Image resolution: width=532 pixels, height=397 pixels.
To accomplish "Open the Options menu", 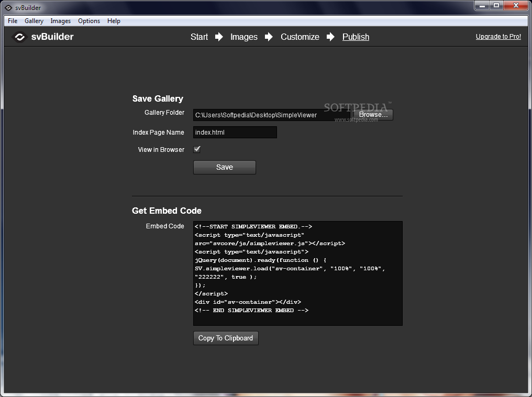I will [x=89, y=21].
